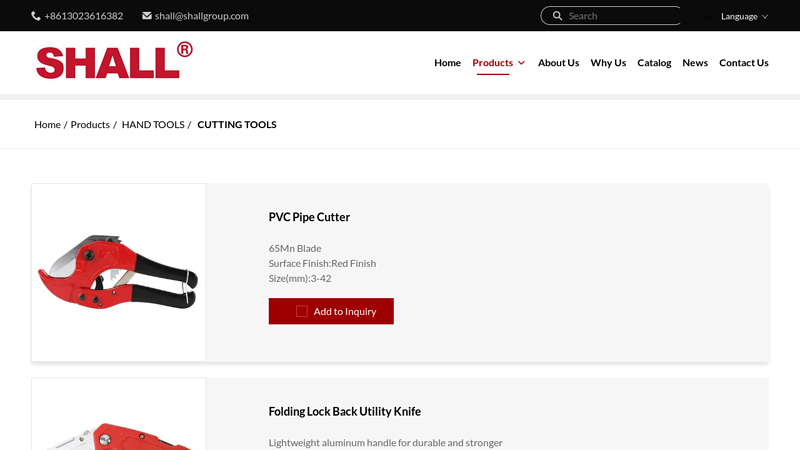Go to About Us page
Viewport: 800px width, 450px height.
coord(558,63)
